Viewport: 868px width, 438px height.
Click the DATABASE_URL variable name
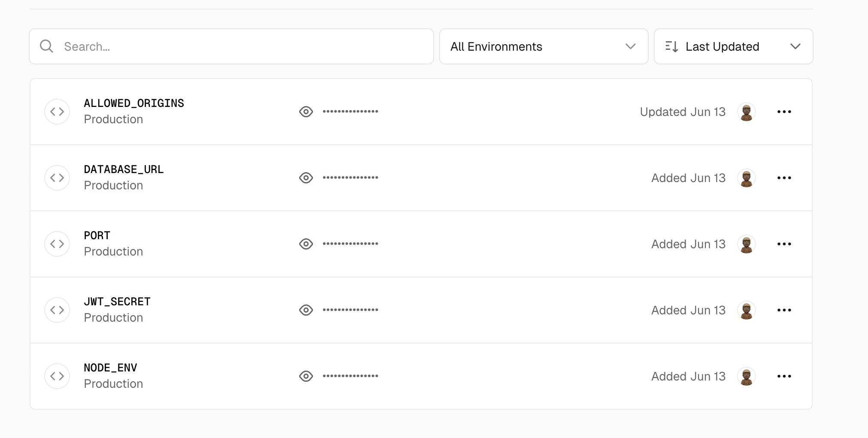[x=124, y=169]
